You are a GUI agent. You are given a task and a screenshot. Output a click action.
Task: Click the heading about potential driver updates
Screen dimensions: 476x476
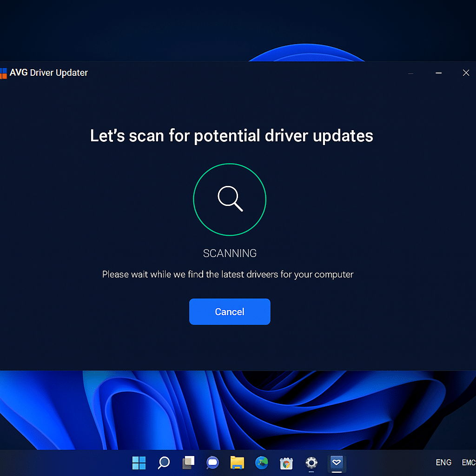[231, 136]
